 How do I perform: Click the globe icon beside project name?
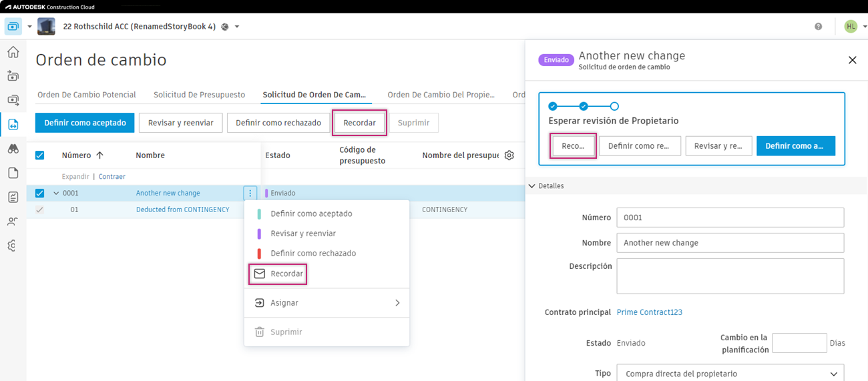(x=225, y=27)
